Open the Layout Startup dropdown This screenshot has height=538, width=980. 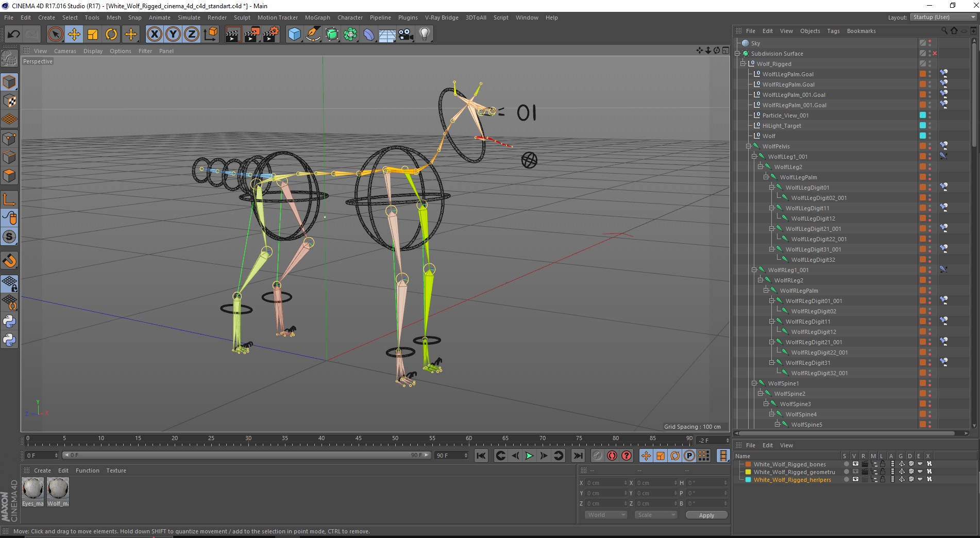(943, 18)
